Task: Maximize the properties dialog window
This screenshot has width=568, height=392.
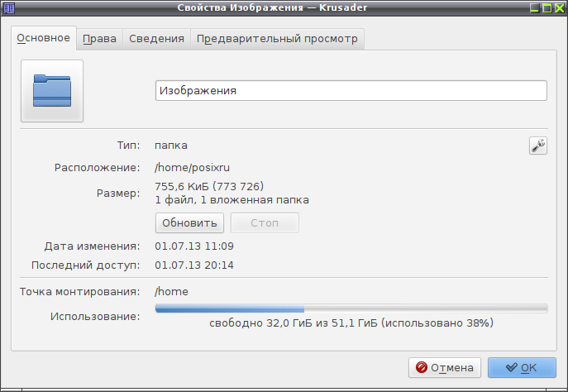Action: (547, 8)
